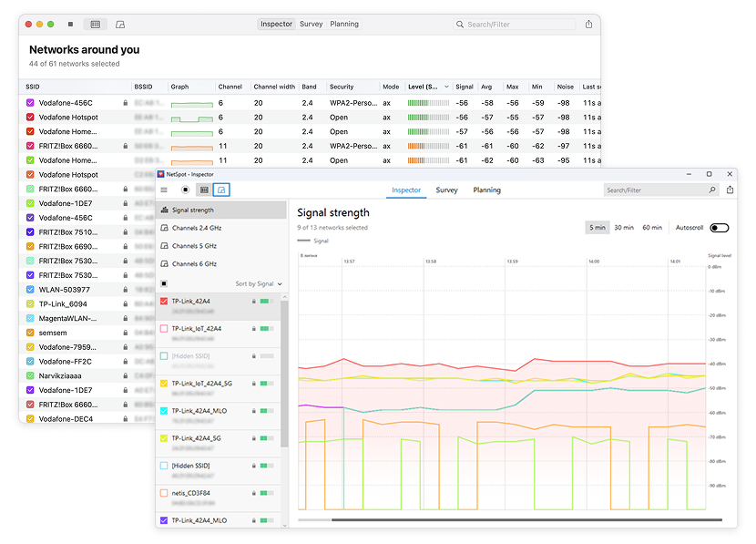Click the export icon in the NetSpot Inspector window
The width and height of the screenshot is (756, 544).
click(730, 190)
